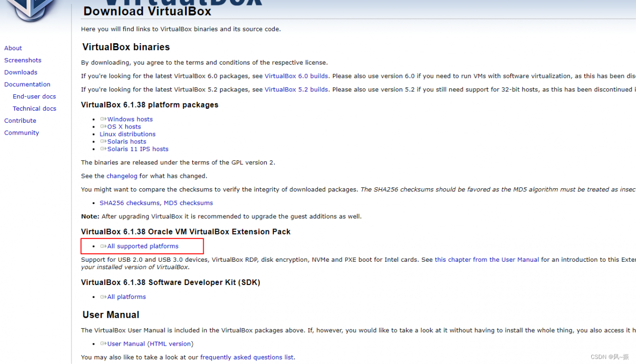Download the SDK via All platforms link
Image resolution: width=636 pixels, height=364 pixels.
click(x=126, y=297)
